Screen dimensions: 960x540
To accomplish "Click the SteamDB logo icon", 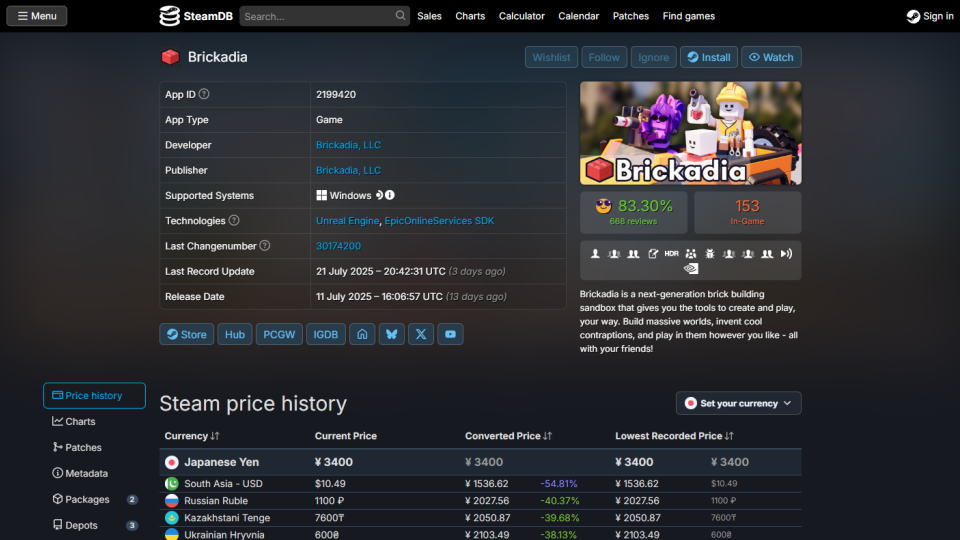I will pos(170,16).
